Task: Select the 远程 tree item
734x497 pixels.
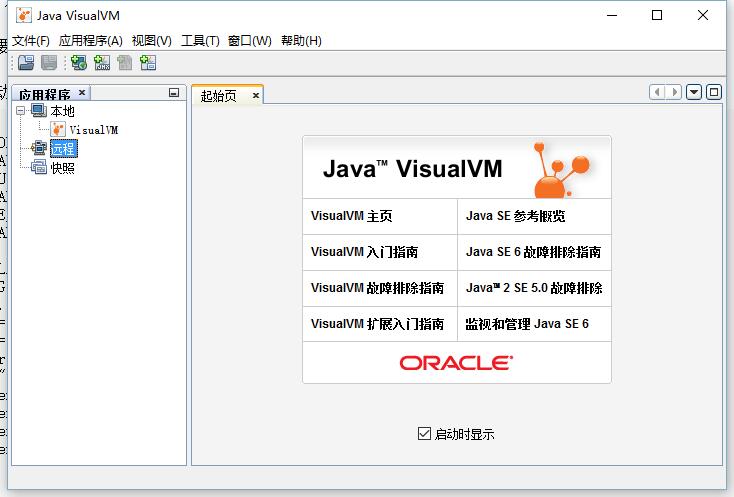Action: [63, 148]
